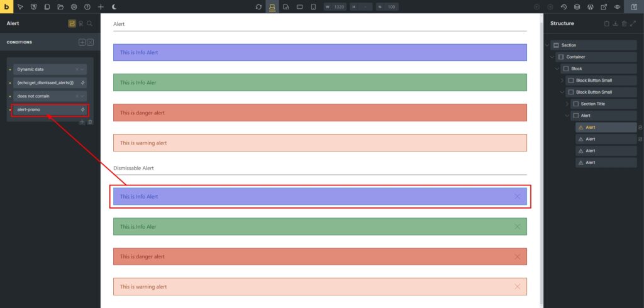Close the Conditions panel with X
Viewport: 644px width, 308px height.
(x=91, y=42)
